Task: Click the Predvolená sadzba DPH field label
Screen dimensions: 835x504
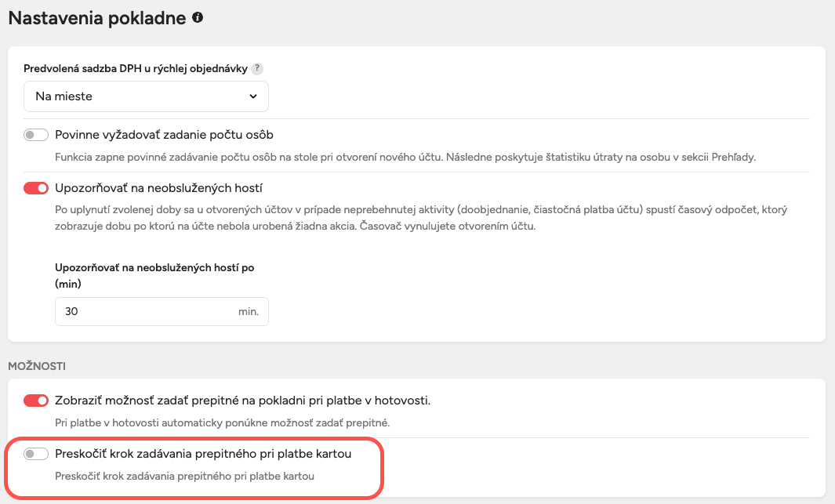Action: (x=136, y=69)
